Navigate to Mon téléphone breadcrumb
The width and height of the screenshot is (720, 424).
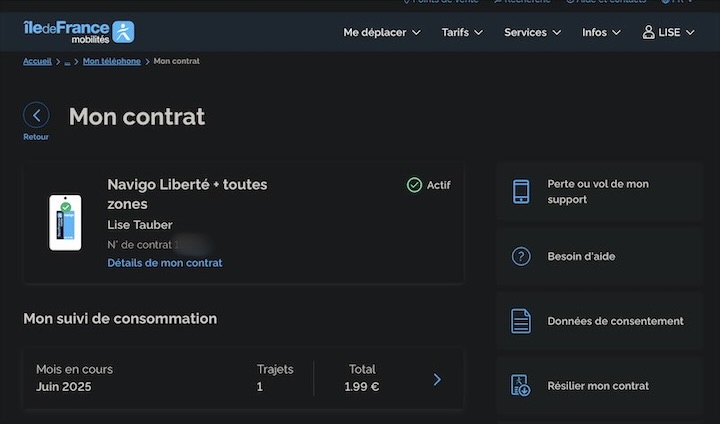tap(112, 61)
